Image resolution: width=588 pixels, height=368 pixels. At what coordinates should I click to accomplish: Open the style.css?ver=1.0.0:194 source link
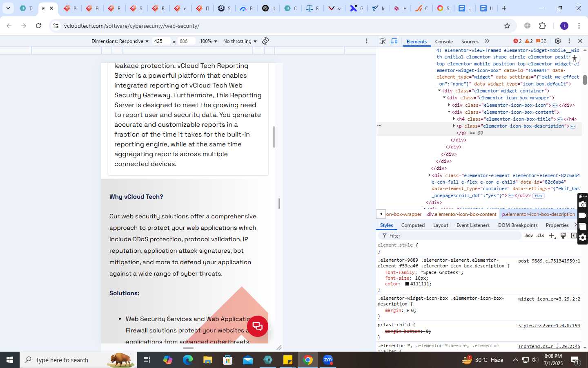549,325
